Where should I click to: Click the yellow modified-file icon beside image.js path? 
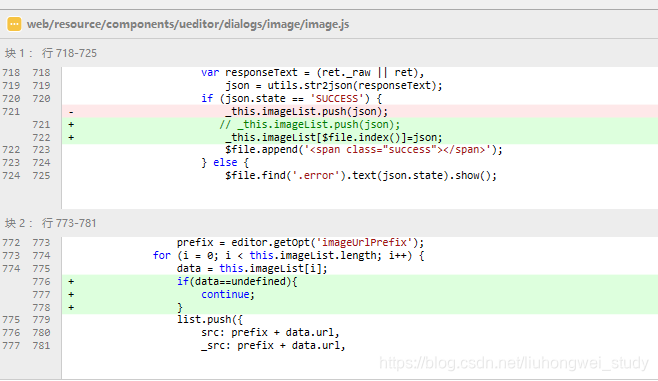pos(14,24)
